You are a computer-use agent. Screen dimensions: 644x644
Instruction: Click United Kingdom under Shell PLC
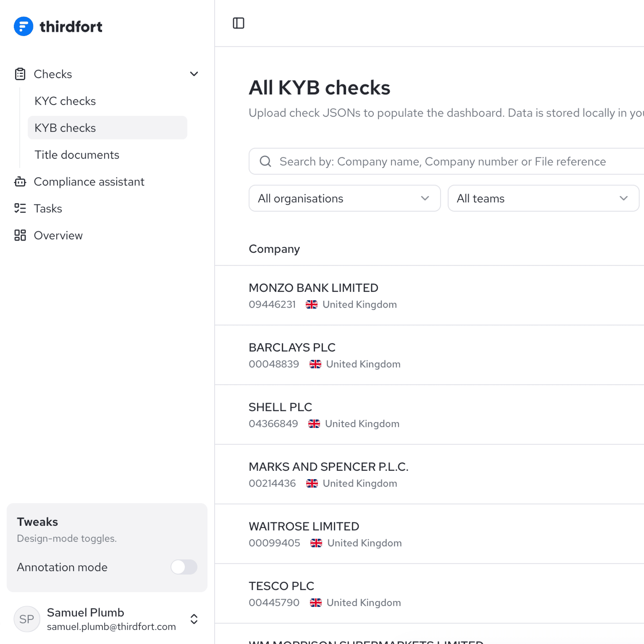(x=362, y=424)
